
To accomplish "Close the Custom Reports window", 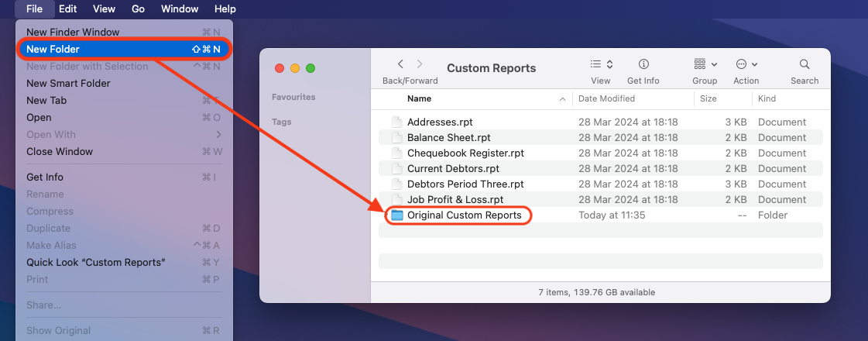I will [280, 68].
